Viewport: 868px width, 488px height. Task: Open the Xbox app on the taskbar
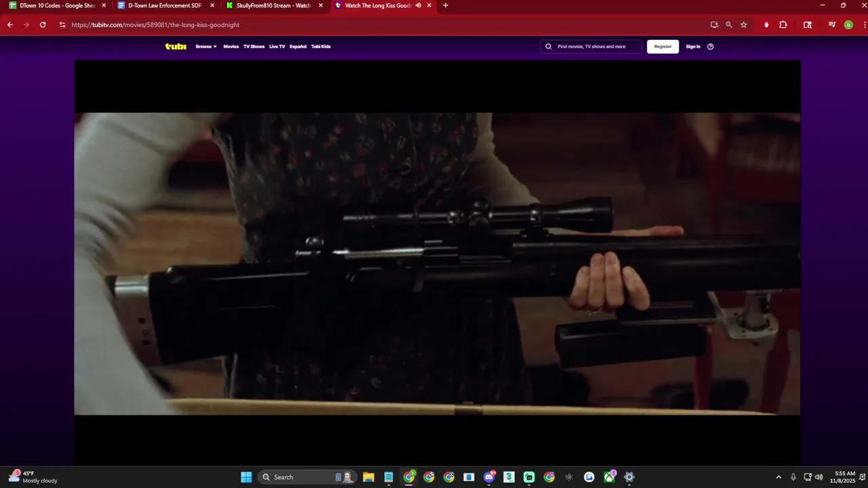pos(610,477)
